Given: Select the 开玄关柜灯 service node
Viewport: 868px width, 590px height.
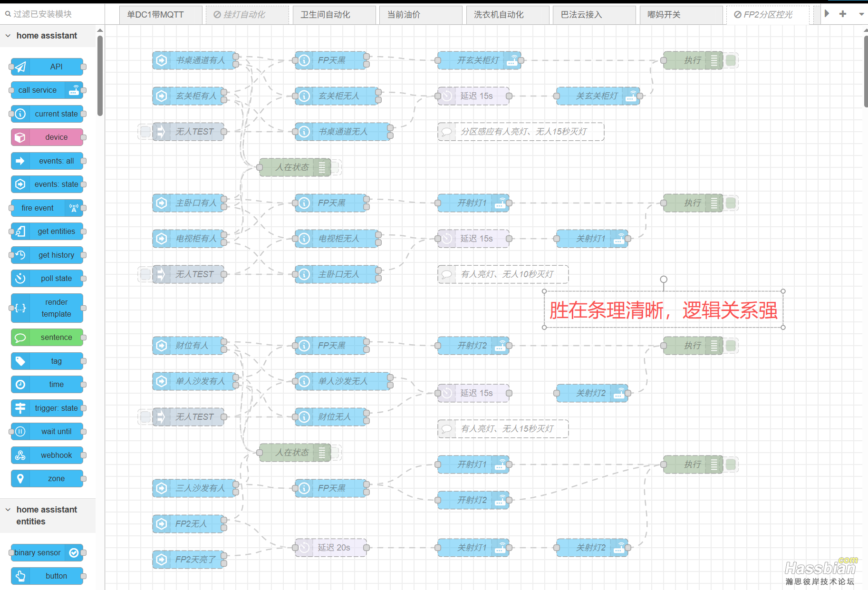Looking at the screenshot, I should coord(479,60).
